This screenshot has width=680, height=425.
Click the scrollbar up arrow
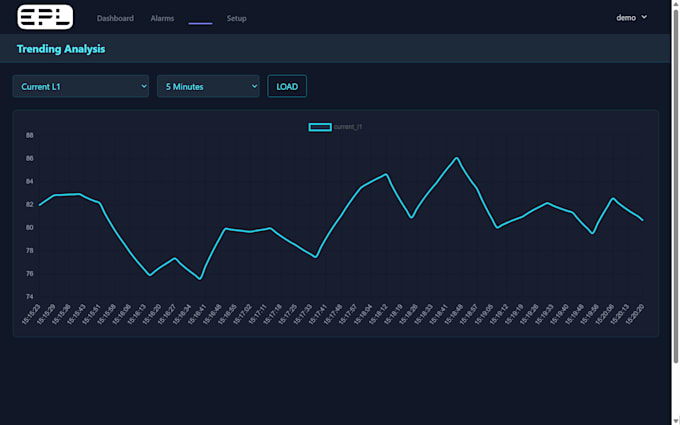(x=676, y=3)
